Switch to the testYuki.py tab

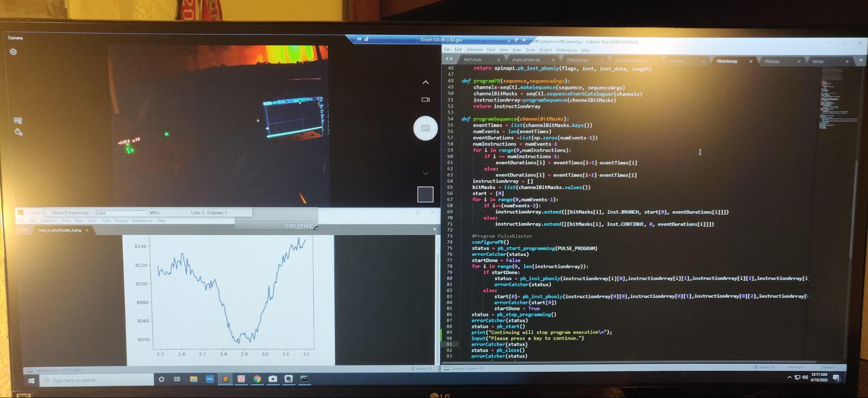tap(472, 59)
